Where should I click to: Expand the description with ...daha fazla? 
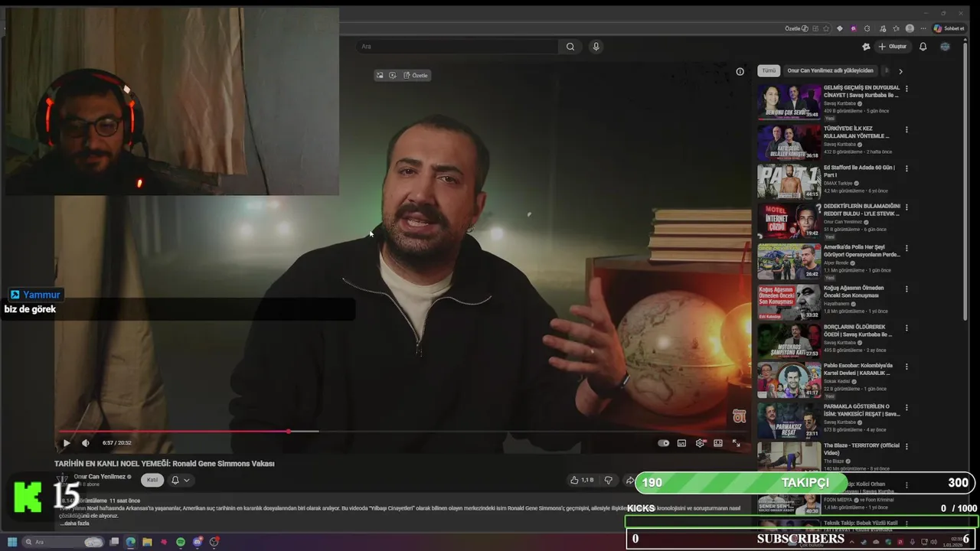point(75,523)
